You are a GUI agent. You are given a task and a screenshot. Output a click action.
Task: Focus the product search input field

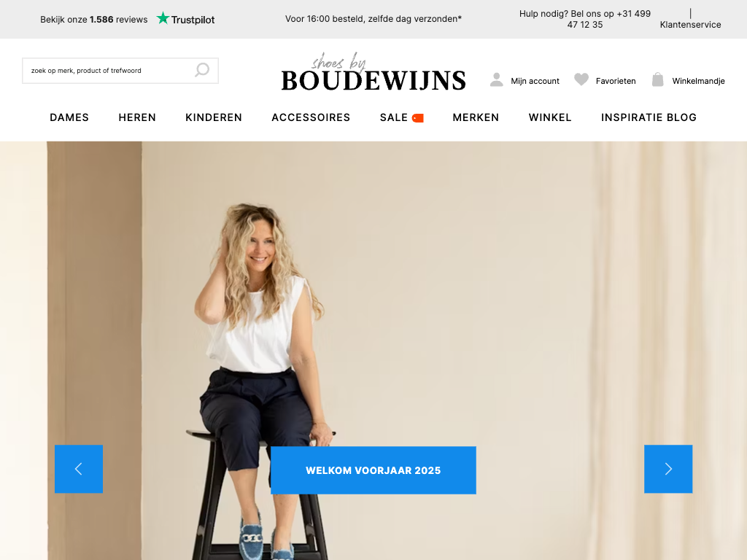(x=120, y=71)
